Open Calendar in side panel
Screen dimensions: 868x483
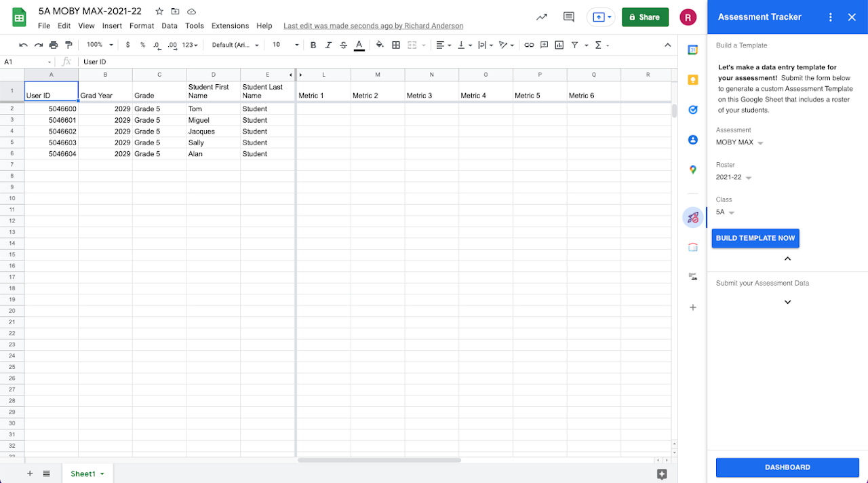[x=693, y=50]
